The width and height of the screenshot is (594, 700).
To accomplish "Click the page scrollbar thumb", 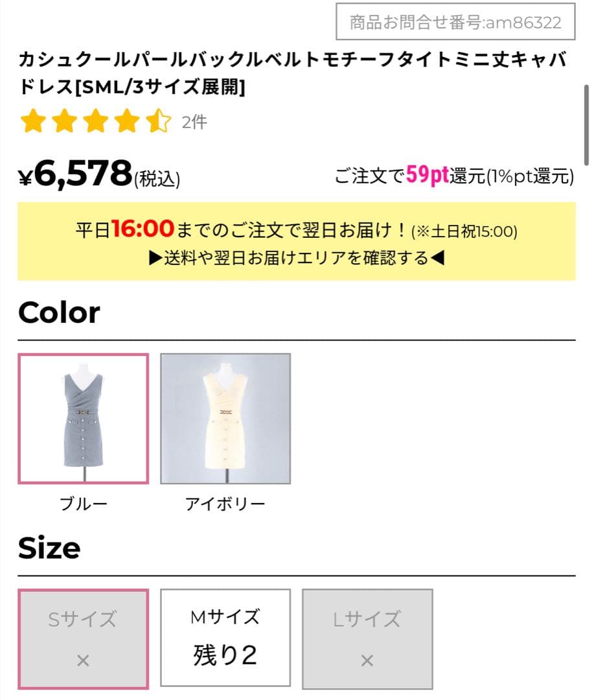I will click(x=586, y=125).
